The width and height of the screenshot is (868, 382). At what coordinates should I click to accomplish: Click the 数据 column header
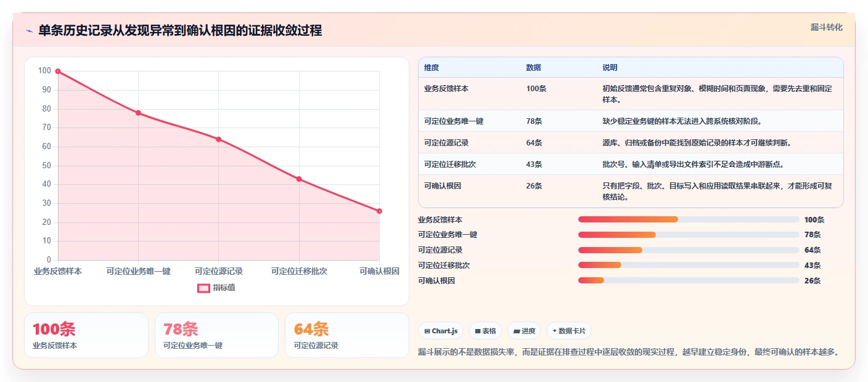point(534,67)
